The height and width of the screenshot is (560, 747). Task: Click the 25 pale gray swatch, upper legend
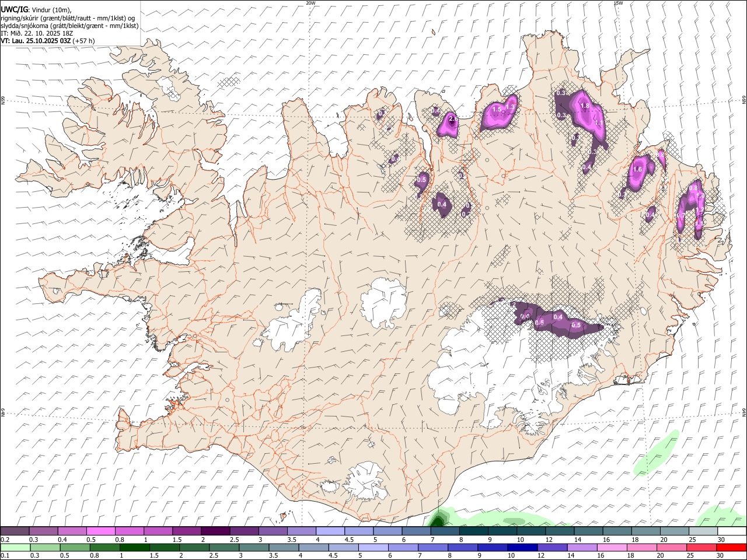tap(703, 531)
